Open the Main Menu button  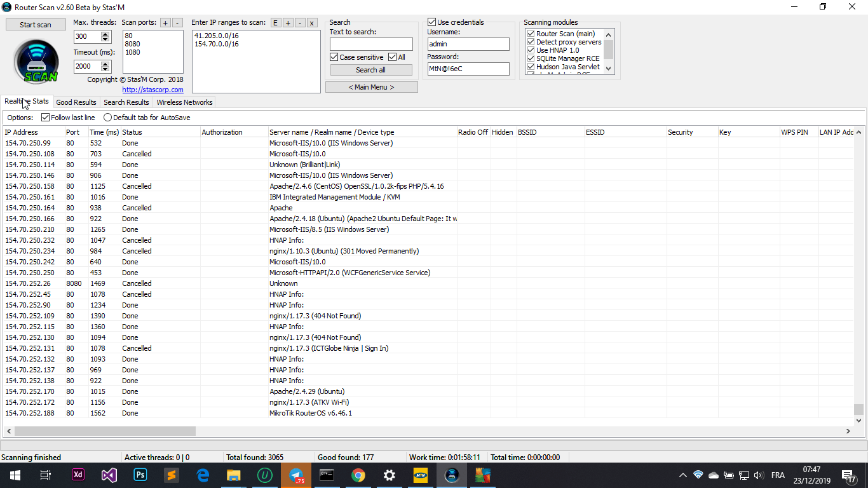click(371, 87)
